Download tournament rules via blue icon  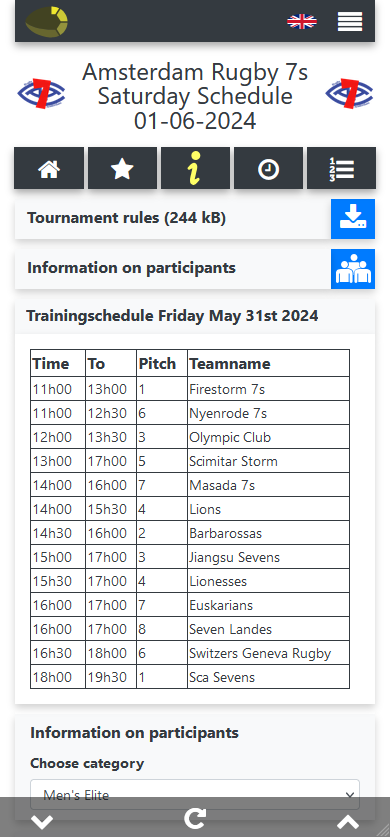point(353,219)
